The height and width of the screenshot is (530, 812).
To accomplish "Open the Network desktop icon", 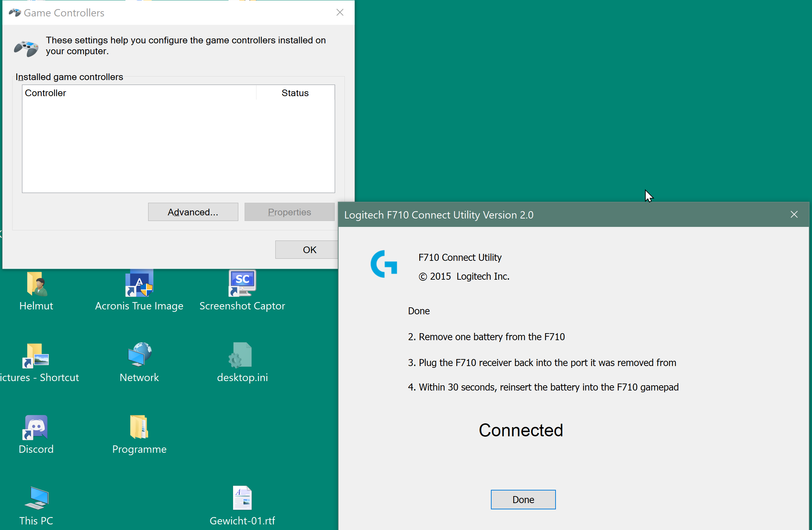I will coord(139,355).
